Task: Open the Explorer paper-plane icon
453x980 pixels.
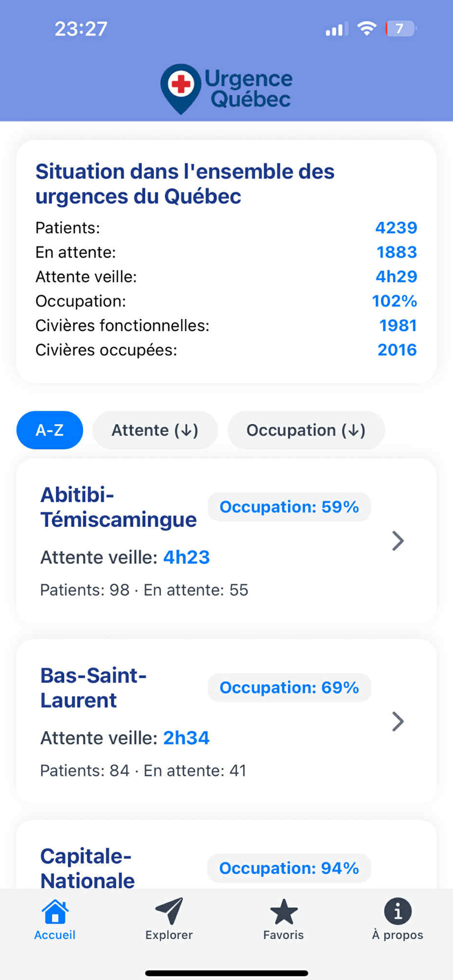Action: [x=169, y=911]
